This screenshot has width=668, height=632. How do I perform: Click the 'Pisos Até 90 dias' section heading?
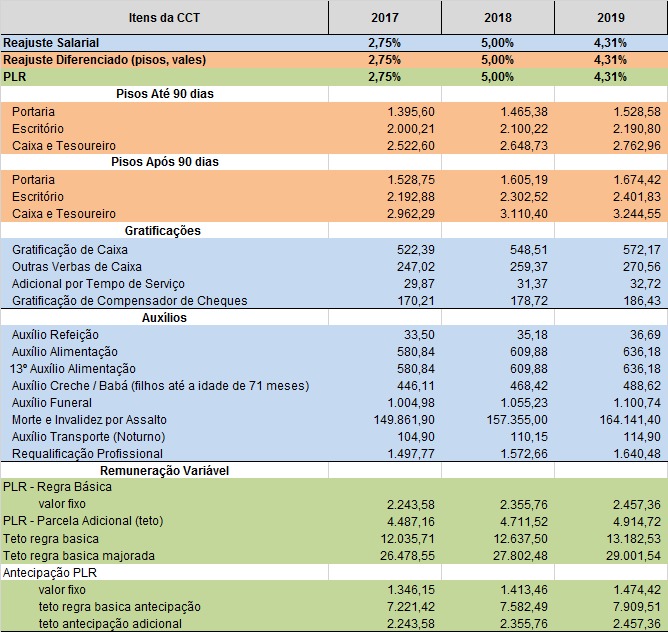(x=165, y=94)
